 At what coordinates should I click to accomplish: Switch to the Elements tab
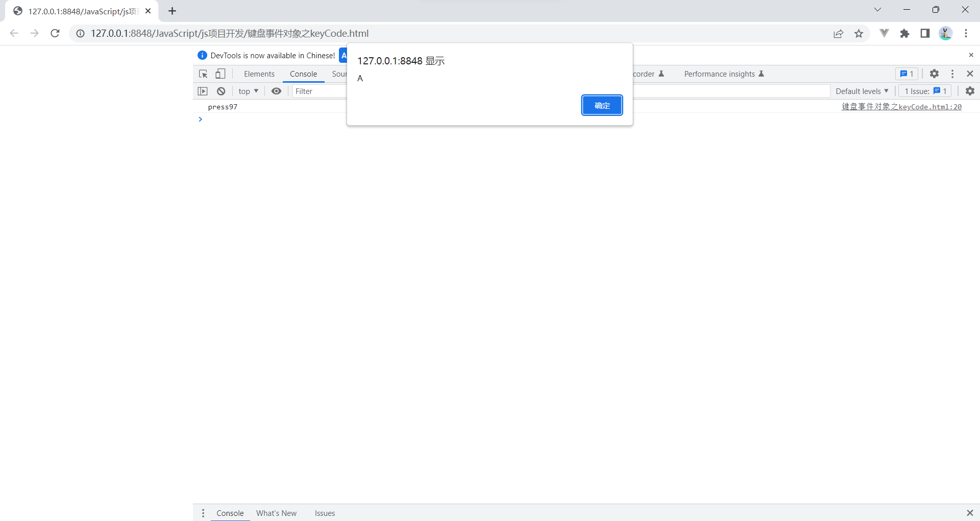click(259, 74)
